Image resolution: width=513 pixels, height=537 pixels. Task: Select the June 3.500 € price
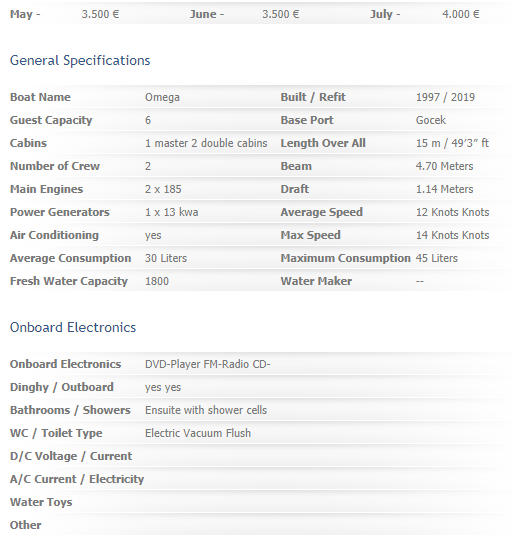(x=280, y=14)
